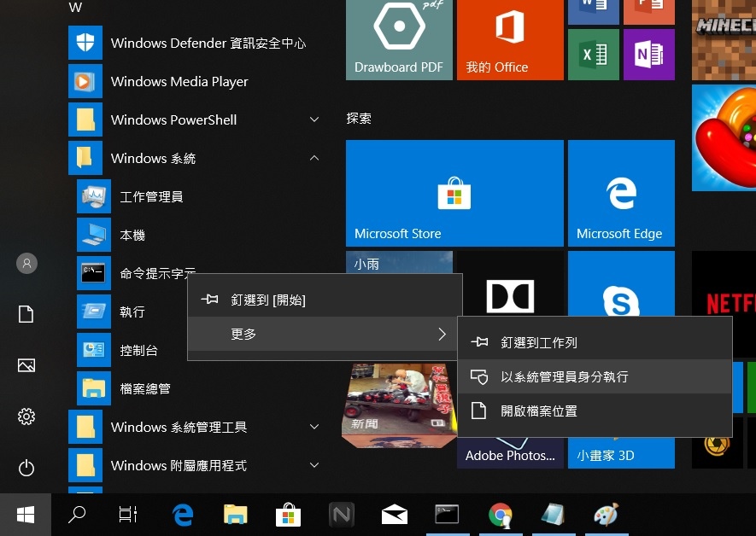This screenshot has width=756, height=536.
Task: Open the Microsoft Edge tile
Action: tap(621, 193)
